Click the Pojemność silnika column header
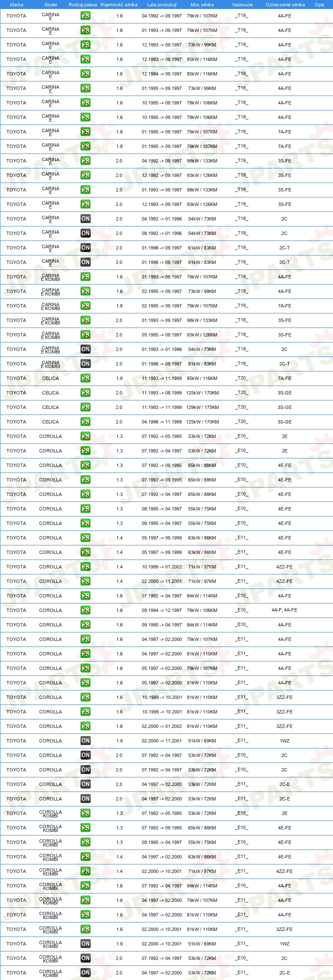Image resolution: width=333 pixels, height=980 pixels. pyautogui.click(x=119, y=5)
